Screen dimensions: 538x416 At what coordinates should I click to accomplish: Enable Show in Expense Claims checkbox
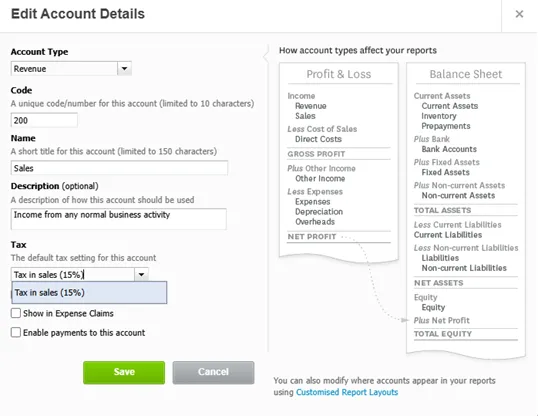tap(16, 313)
